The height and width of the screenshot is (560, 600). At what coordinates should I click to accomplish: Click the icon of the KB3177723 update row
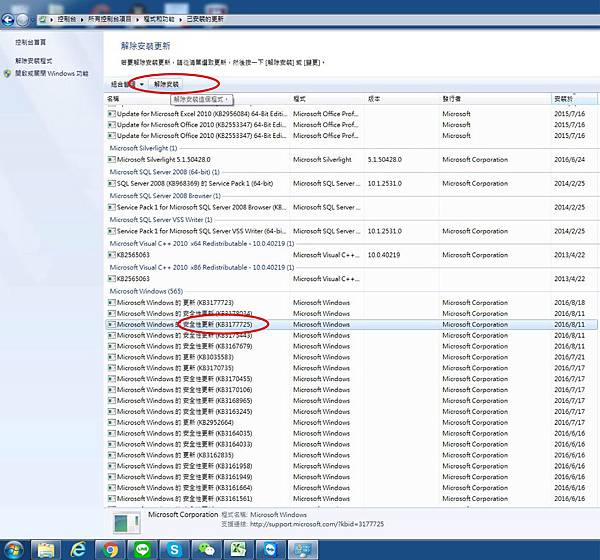point(111,302)
